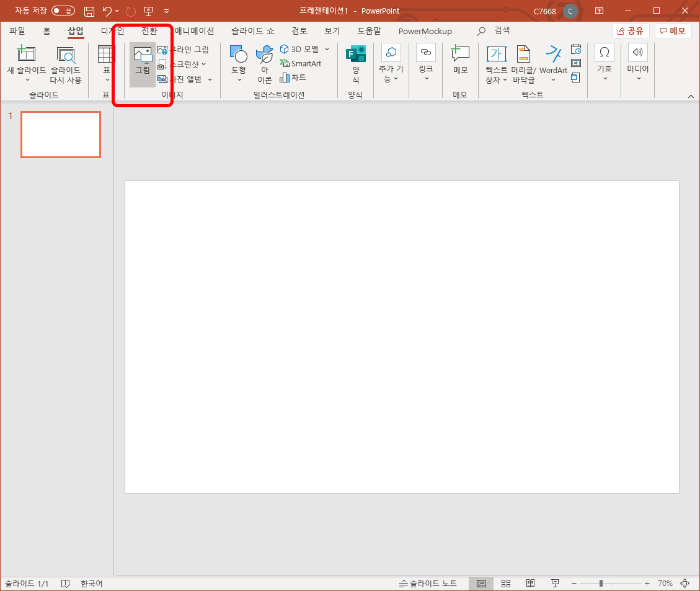This screenshot has width=700, height=591.
Task: Redo the action icon
Action: (x=130, y=11)
